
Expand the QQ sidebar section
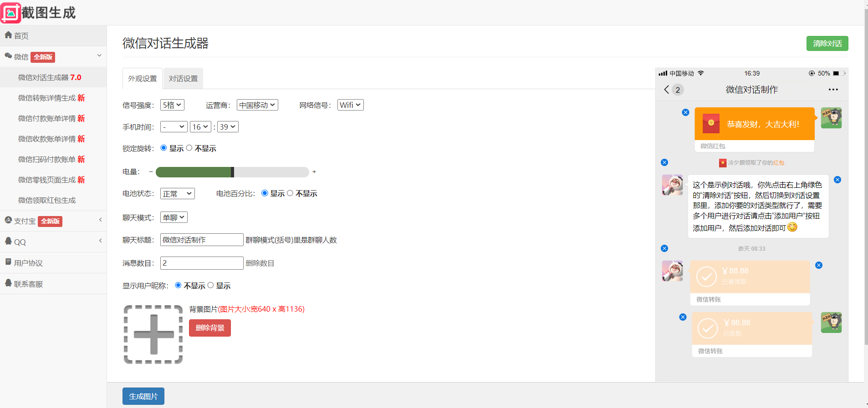(53, 242)
